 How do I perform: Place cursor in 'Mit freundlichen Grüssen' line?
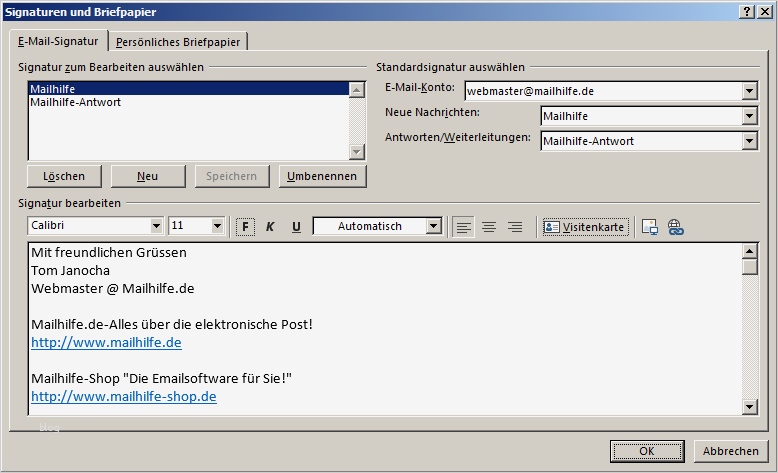[x=109, y=253]
